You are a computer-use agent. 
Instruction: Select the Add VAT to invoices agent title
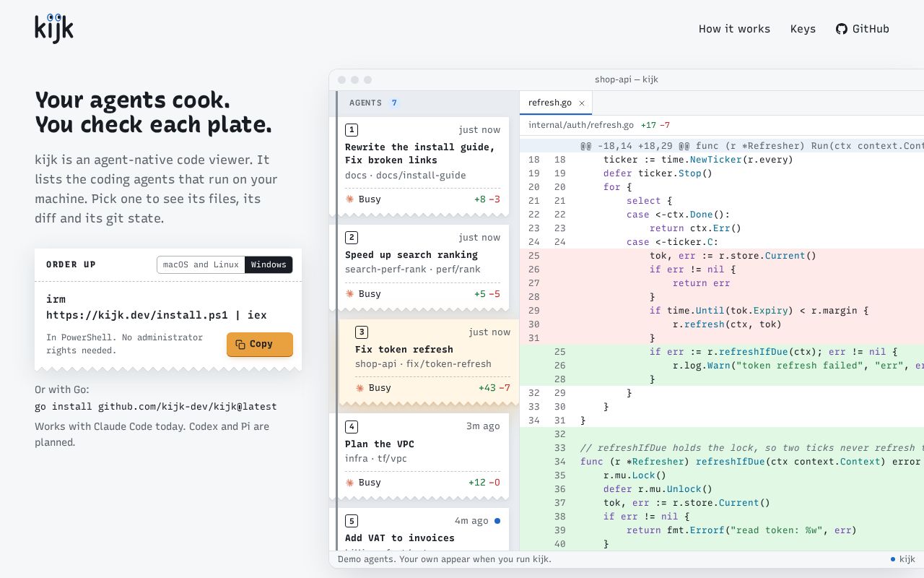click(x=400, y=538)
